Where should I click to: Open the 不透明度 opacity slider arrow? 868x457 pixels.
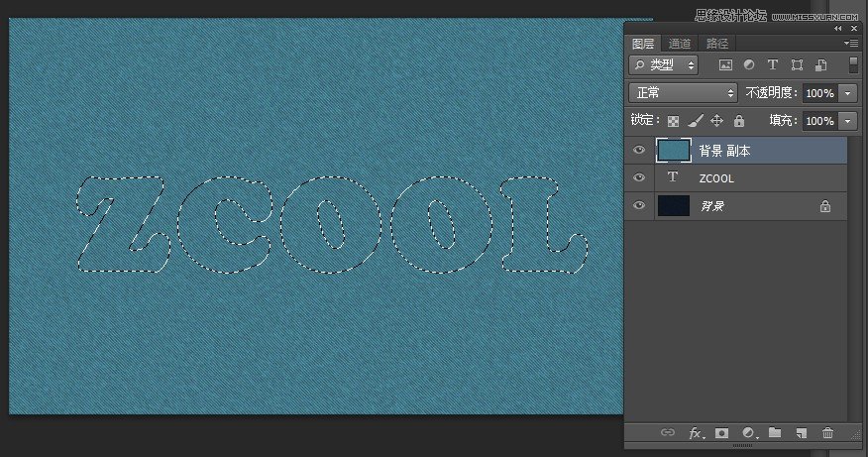pyautogui.click(x=848, y=93)
